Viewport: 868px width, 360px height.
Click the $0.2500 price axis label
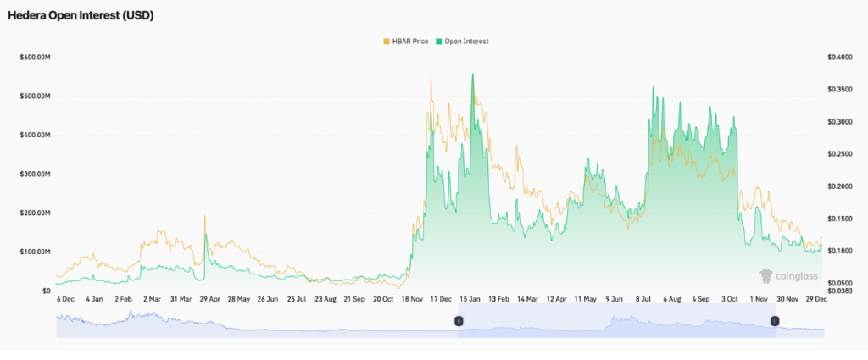pyautogui.click(x=840, y=154)
